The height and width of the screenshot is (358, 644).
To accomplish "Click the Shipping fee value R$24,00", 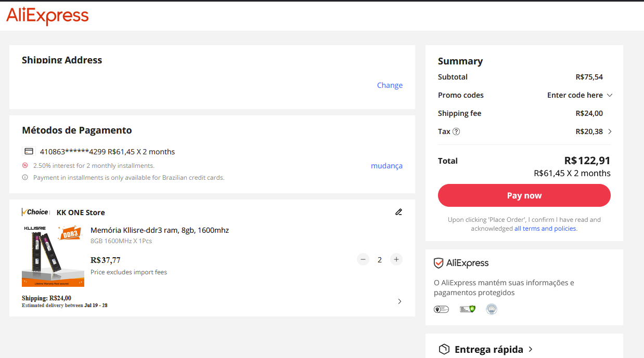I will click(589, 113).
